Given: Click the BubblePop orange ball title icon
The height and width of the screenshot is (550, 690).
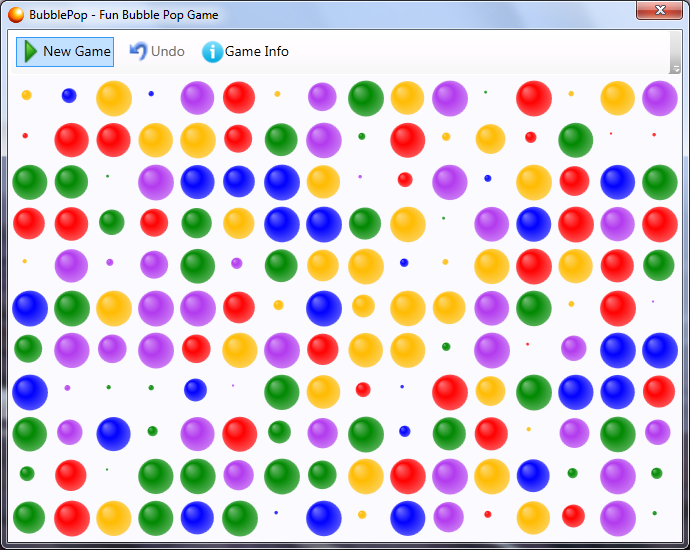Looking at the screenshot, I should pos(16,15).
